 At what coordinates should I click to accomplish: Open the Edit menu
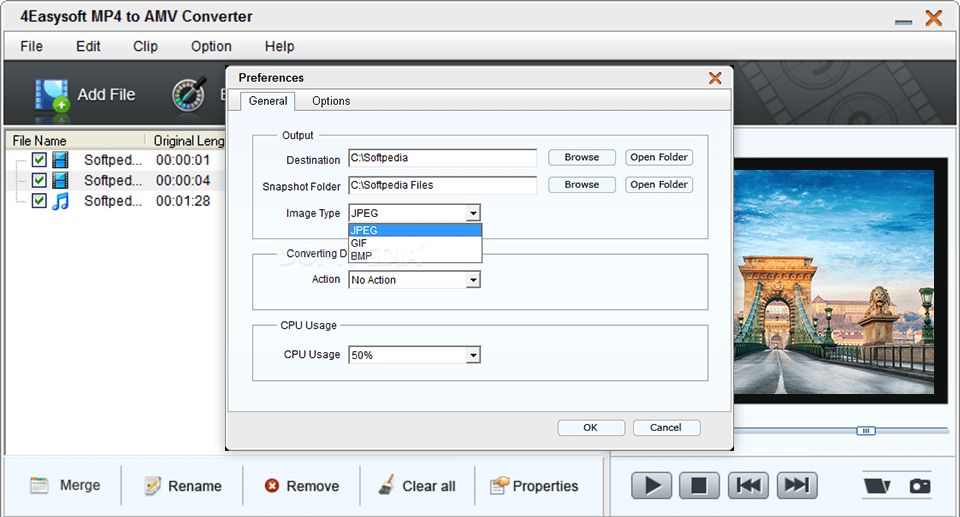[88, 47]
